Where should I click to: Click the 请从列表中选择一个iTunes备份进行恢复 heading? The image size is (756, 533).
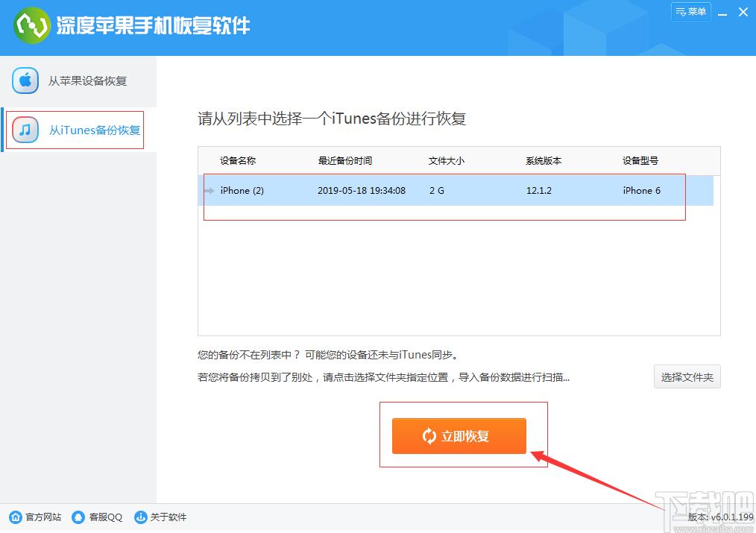332,119
